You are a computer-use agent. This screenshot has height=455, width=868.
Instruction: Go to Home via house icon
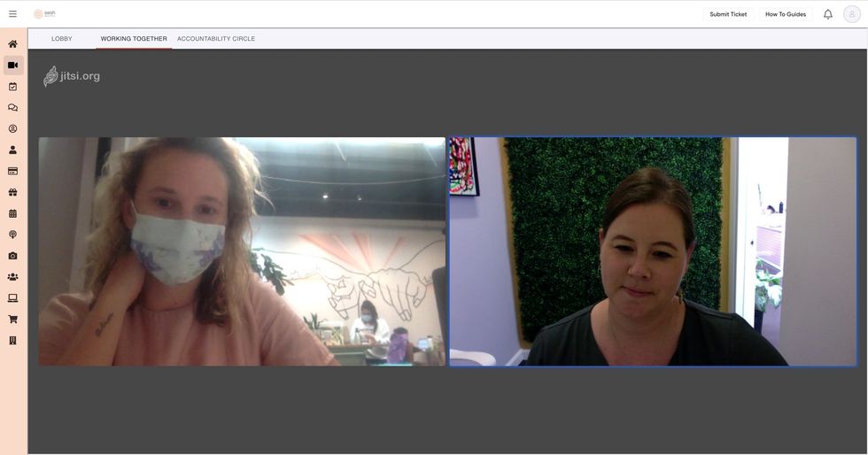point(12,44)
